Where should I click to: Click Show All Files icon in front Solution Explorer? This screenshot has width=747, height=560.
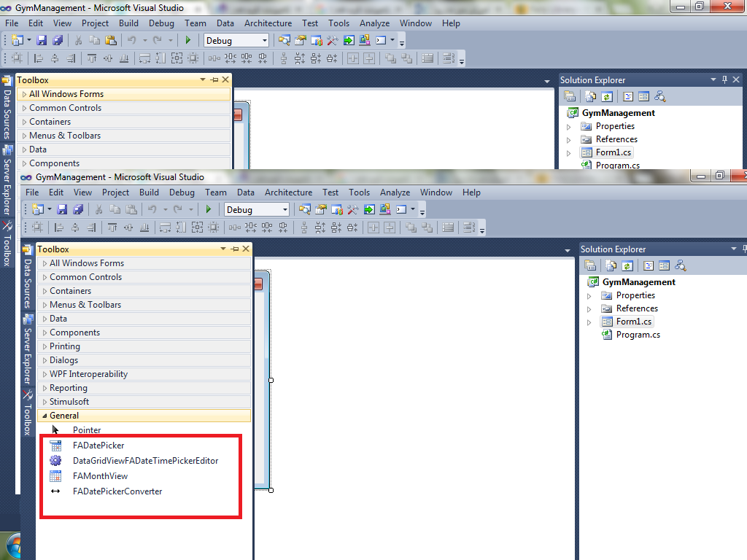point(611,265)
